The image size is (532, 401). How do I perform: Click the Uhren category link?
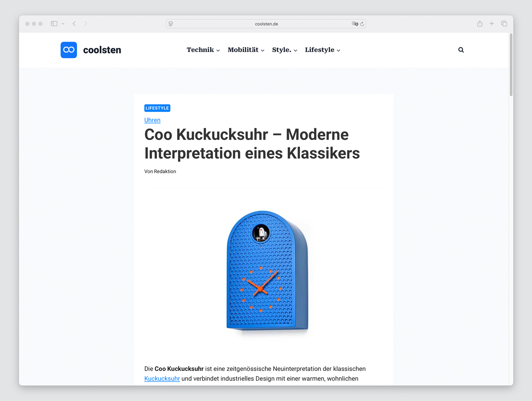152,120
